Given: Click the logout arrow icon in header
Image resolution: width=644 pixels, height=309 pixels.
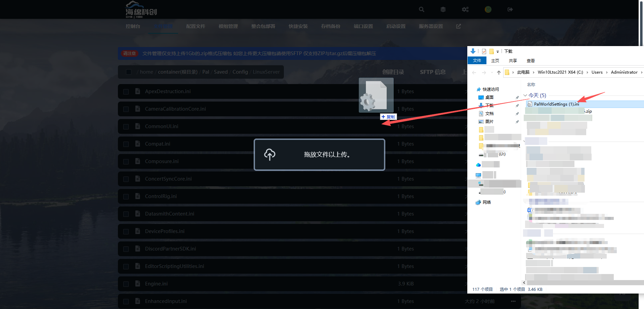Looking at the screenshot, I should click(510, 9).
